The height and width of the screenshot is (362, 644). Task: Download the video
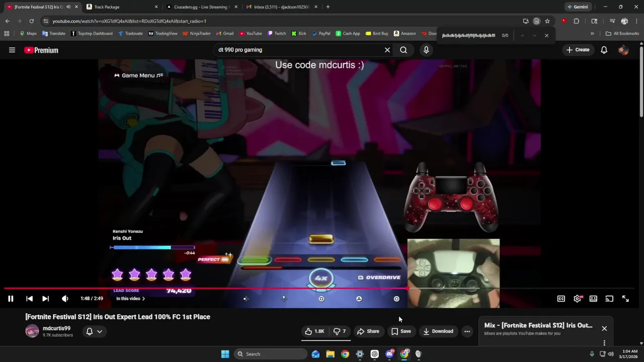pos(438,331)
